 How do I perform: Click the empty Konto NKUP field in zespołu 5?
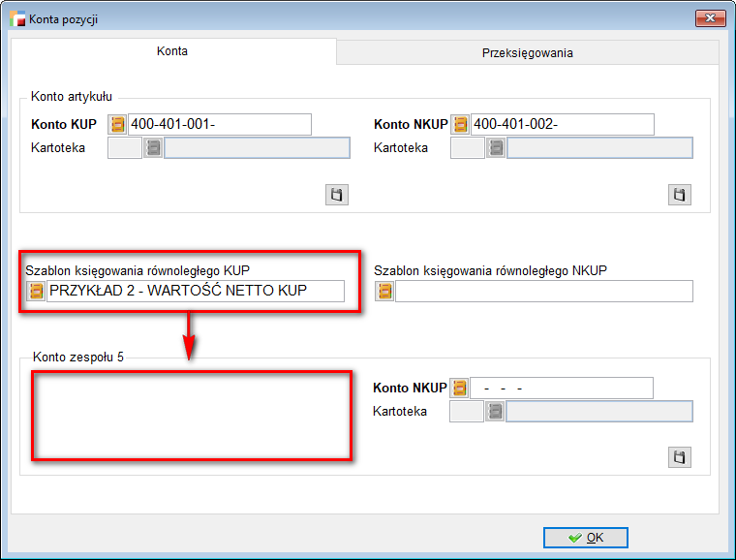(x=562, y=389)
